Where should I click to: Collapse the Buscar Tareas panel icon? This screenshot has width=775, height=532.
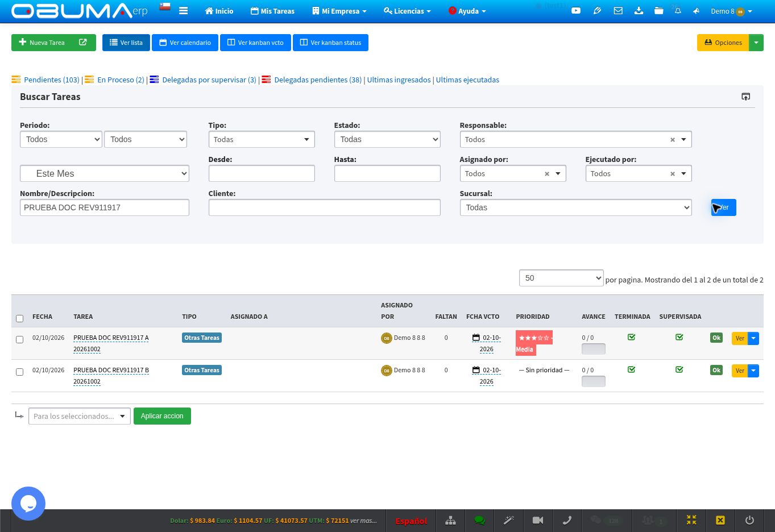click(746, 97)
